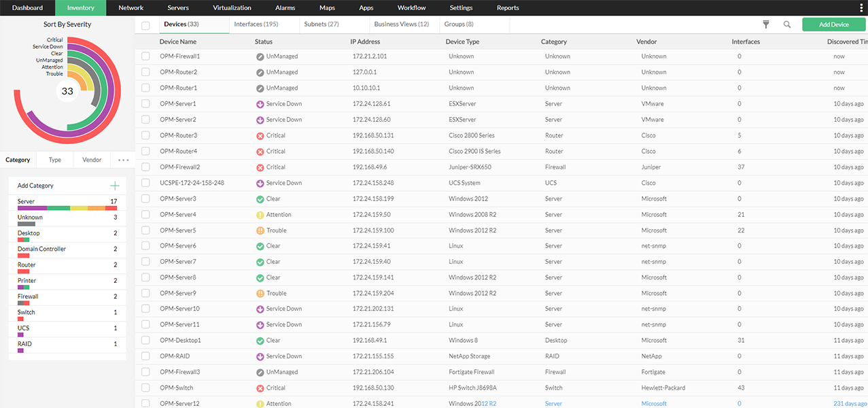Open the Alarms menu
Viewport: 868px width, 408px height.
(285, 8)
